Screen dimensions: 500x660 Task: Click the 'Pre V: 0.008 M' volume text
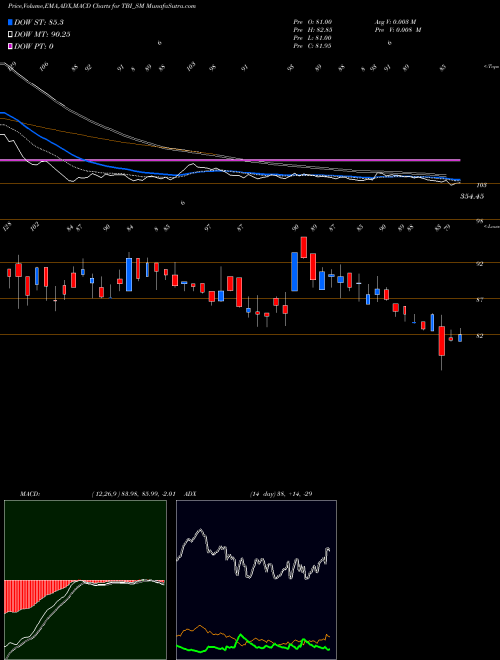(x=398, y=29)
